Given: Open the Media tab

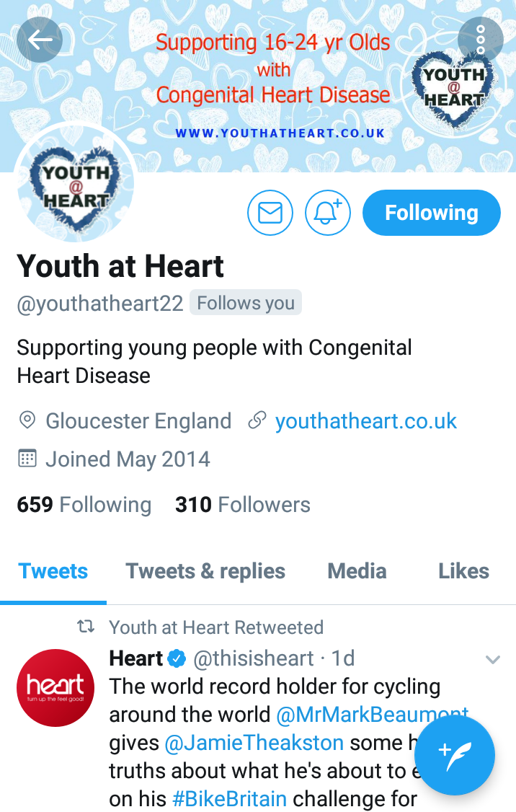Looking at the screenshot, I should [357, 571].
